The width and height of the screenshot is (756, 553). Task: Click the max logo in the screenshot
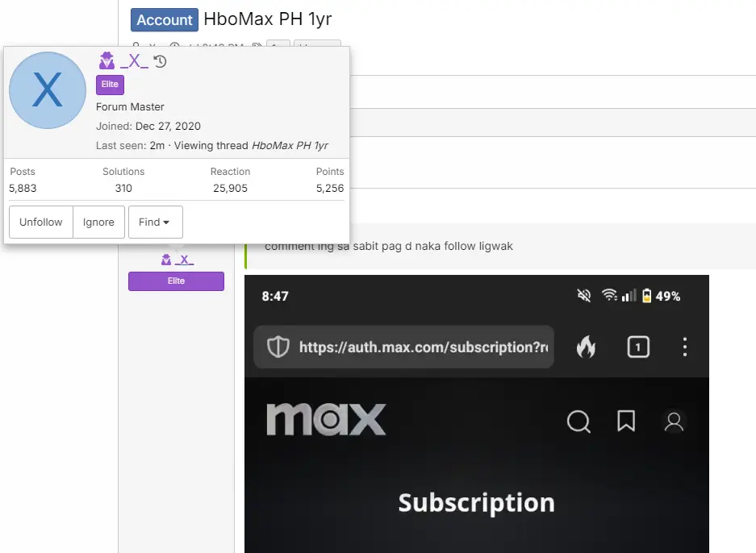pos(327,419)
